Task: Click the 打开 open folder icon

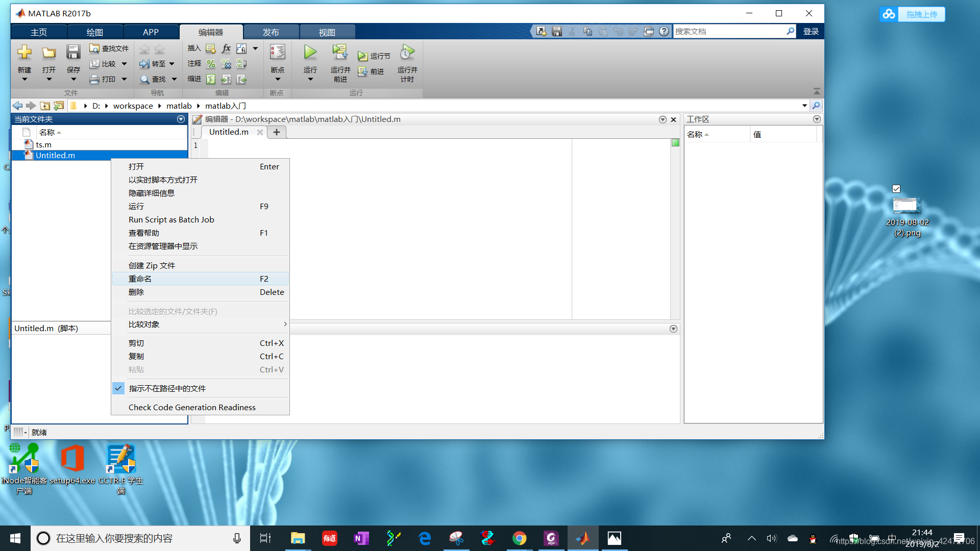Action: pos(49,52)
